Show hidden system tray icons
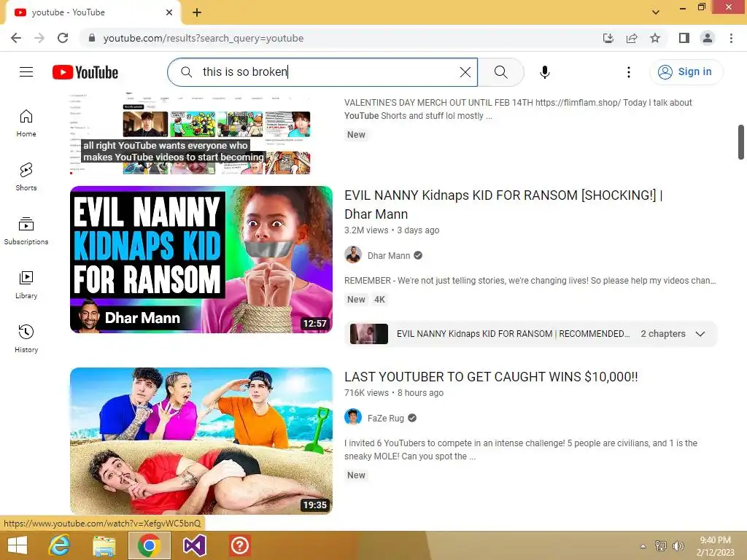The height and width of the screenshot is (560, 747). (643, 546)
